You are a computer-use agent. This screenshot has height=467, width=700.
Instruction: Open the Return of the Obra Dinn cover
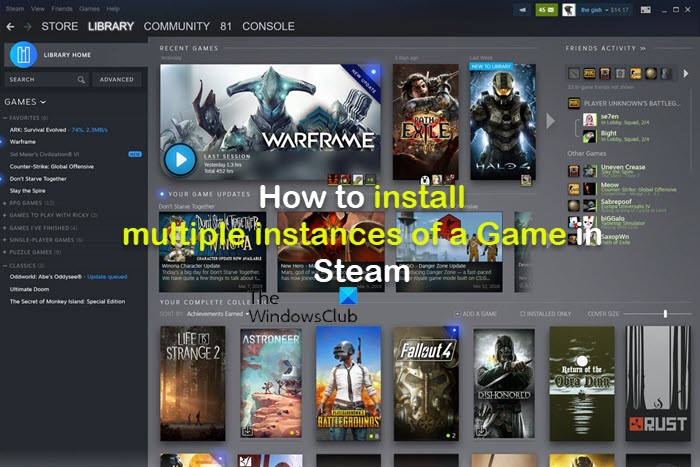582,384
